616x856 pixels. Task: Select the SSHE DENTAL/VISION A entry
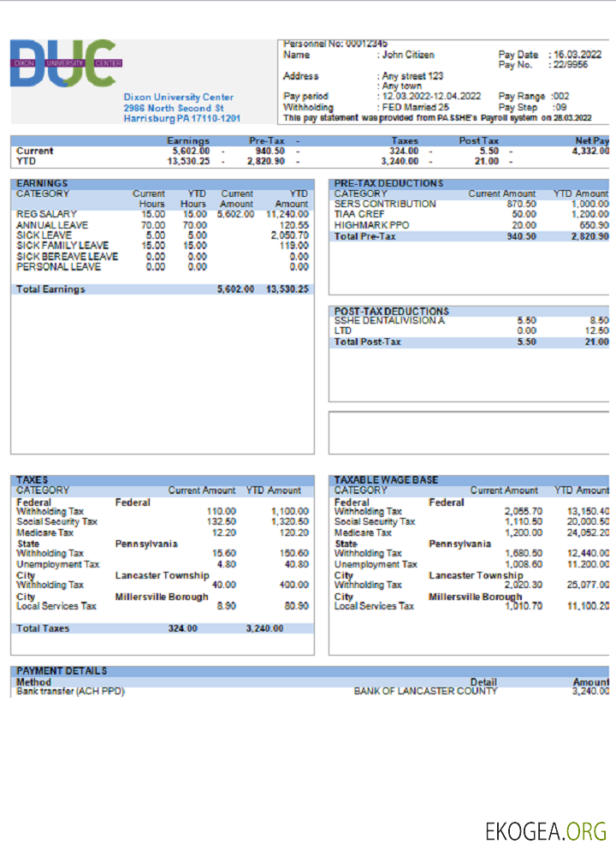(x=389, y=321)
